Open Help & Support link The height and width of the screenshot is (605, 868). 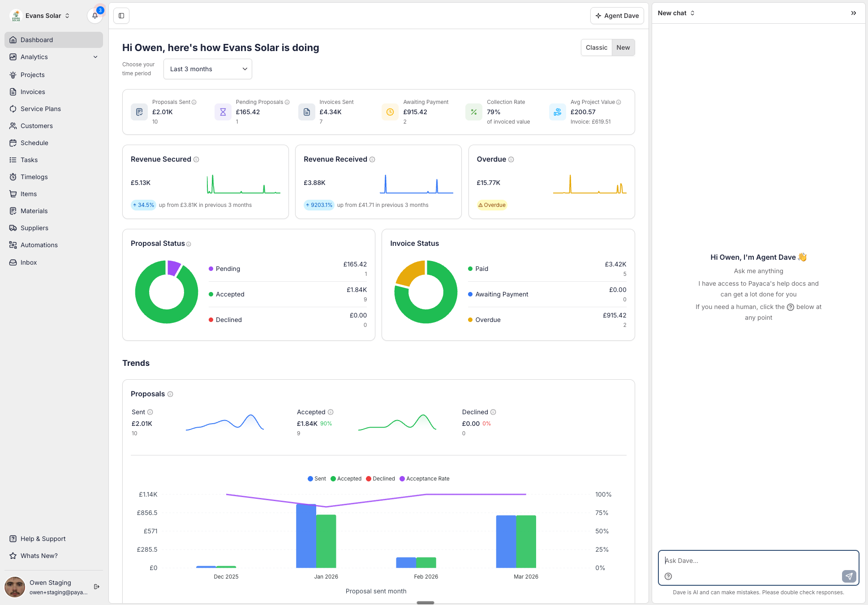(43, 539)
